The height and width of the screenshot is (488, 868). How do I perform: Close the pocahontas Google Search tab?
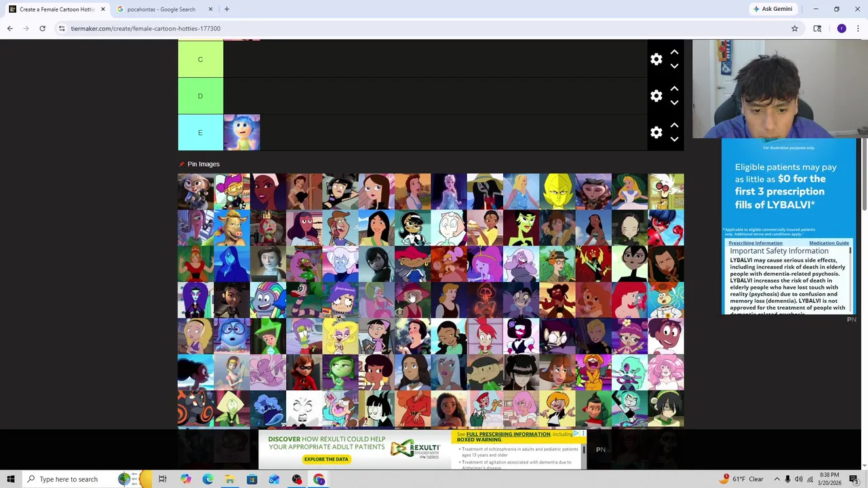(x=210, y=9)
